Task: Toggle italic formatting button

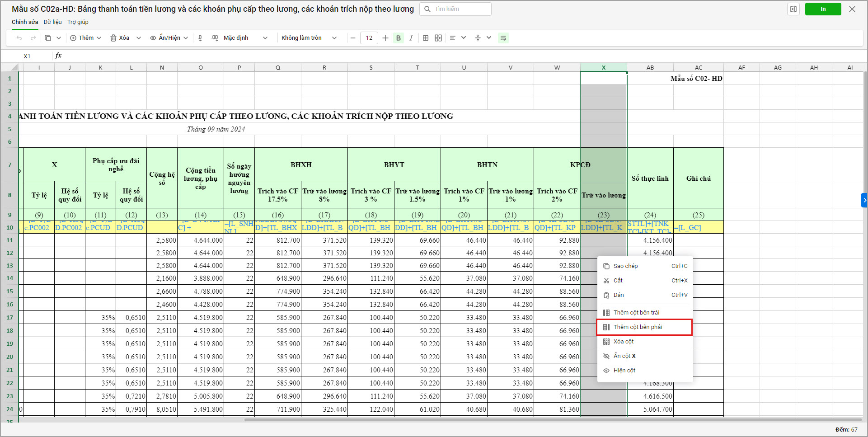Action: point(411,38)
